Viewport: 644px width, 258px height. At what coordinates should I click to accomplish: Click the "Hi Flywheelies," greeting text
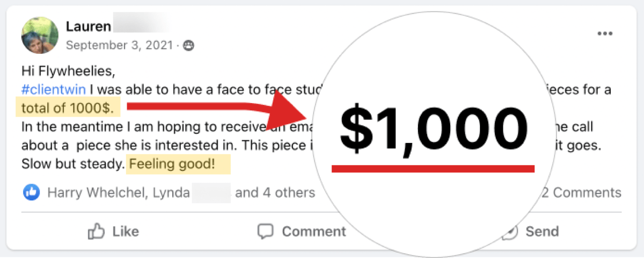pyautogui.click(x=68, y=70)
